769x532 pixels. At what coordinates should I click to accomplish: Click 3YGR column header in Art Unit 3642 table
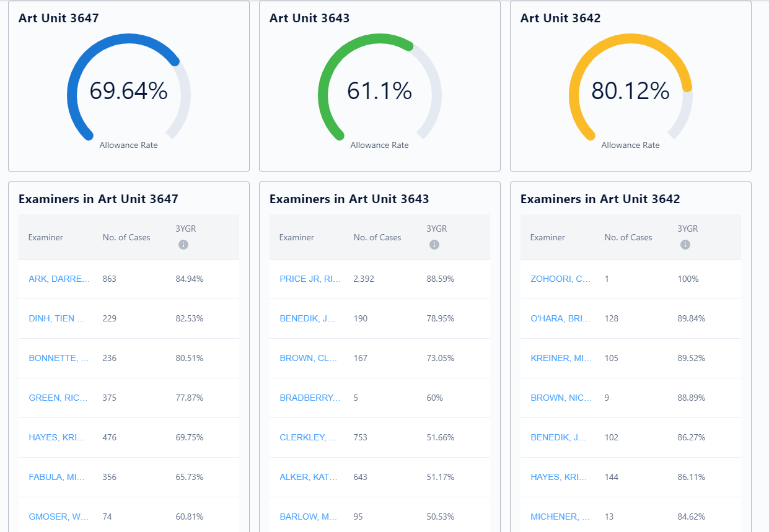click(x=687, y=229)
